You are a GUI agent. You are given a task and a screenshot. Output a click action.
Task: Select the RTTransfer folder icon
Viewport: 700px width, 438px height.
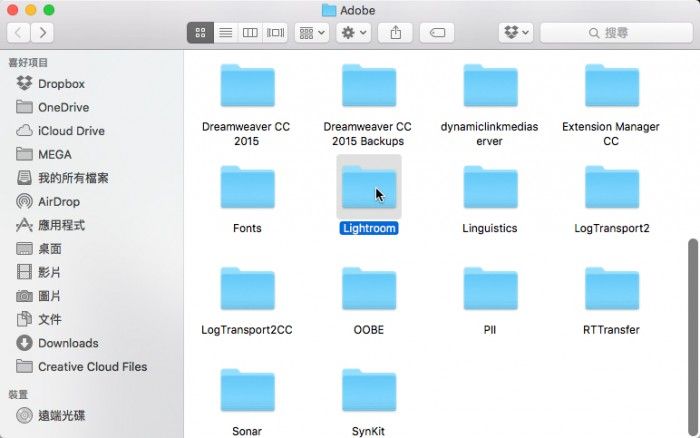click(x=612, y=289)
